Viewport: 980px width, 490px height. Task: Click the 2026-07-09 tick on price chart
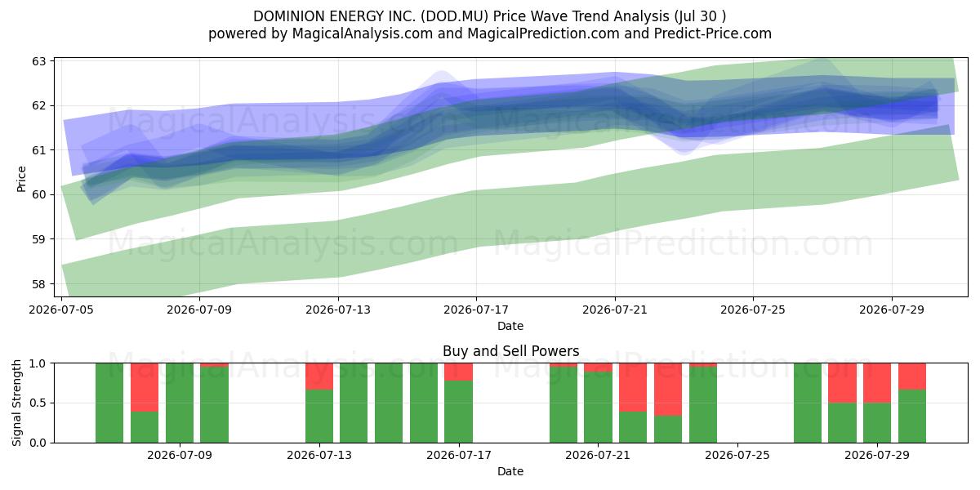[x=201, y=310]
